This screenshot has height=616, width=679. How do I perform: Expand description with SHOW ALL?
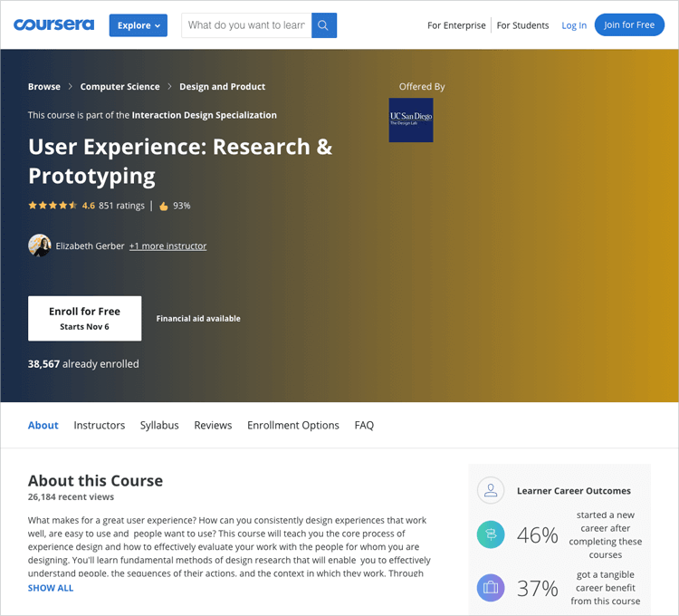point(51,588)
